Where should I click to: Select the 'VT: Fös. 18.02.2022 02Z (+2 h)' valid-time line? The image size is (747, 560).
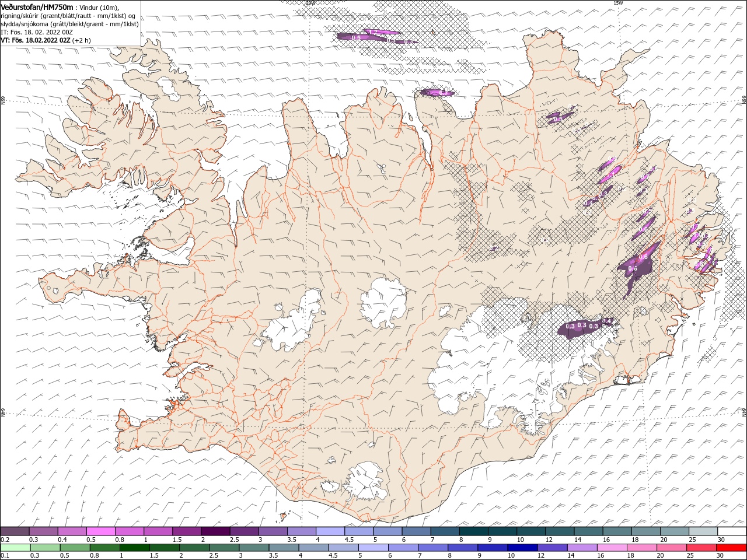(x=46, y=40)
